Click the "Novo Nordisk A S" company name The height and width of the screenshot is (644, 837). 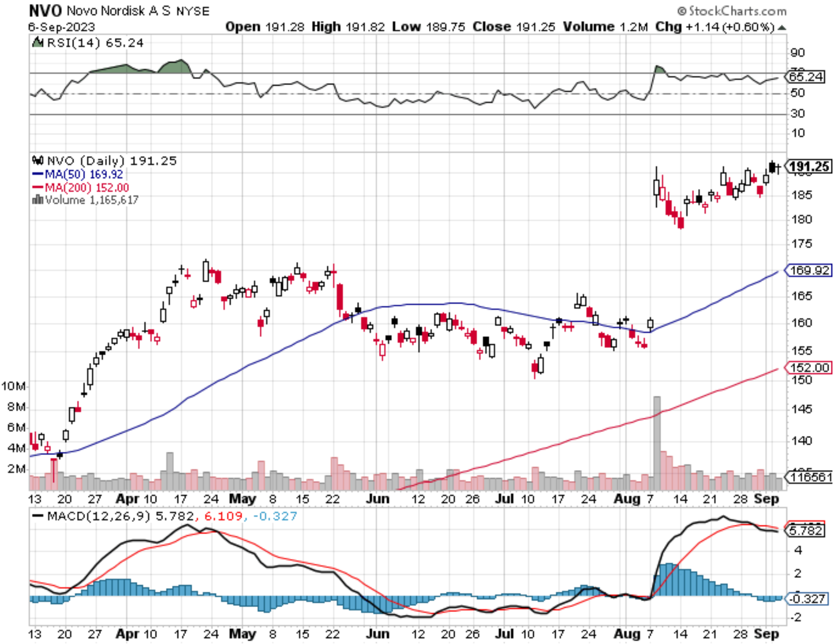(118, 11)
